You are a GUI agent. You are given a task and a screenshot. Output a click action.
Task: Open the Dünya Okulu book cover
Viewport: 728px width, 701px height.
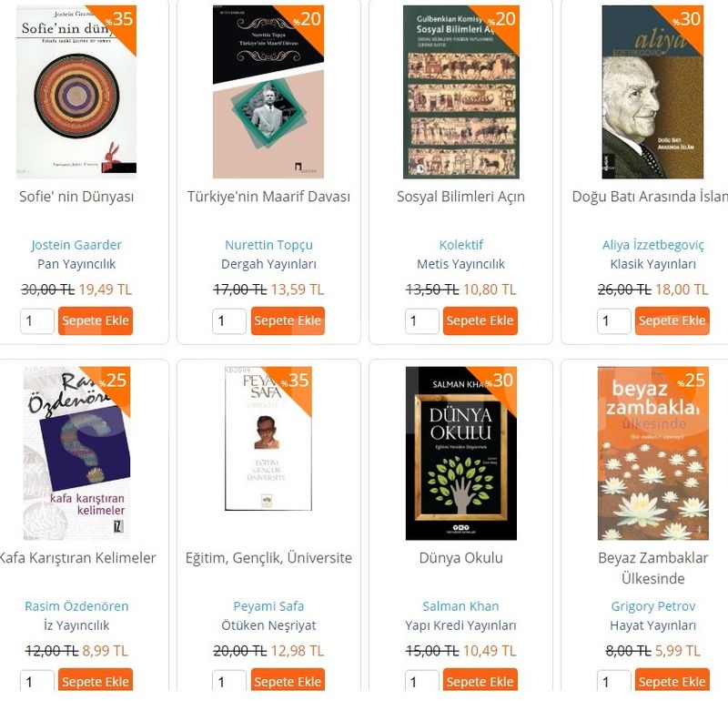[x=461, y=453]
